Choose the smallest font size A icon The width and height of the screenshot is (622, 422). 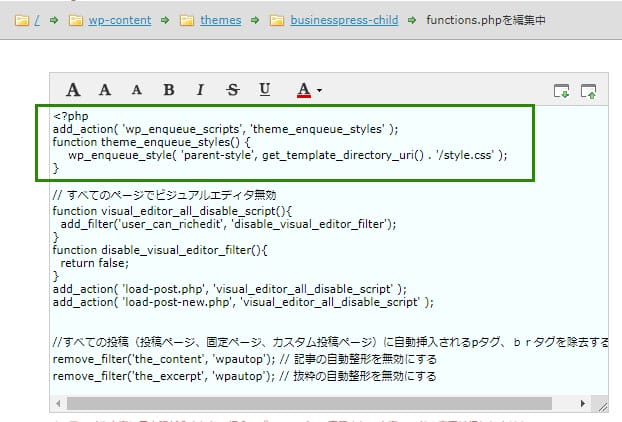136,91
